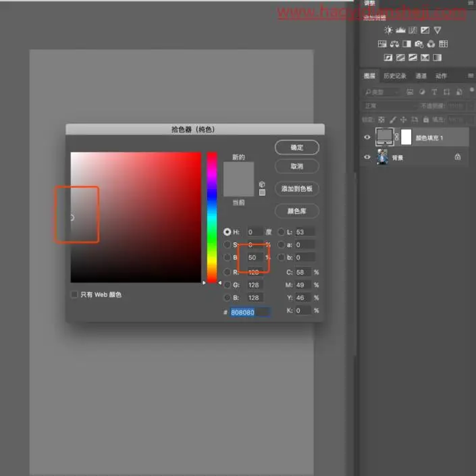Filter layers by pixel layers icon
The width and height of the screenshot is (476, 476).
[x=410, y=92]
